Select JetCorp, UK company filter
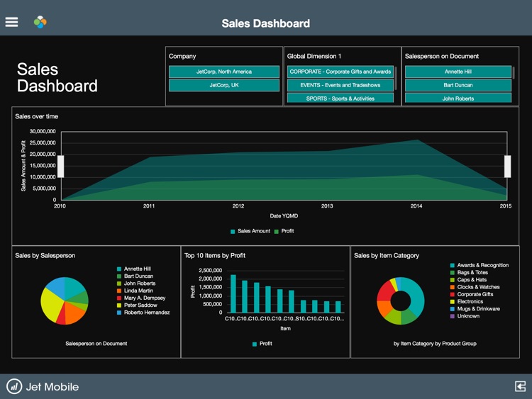The width and height of the screenshot is (532, 399). click(x=224, y=85)
